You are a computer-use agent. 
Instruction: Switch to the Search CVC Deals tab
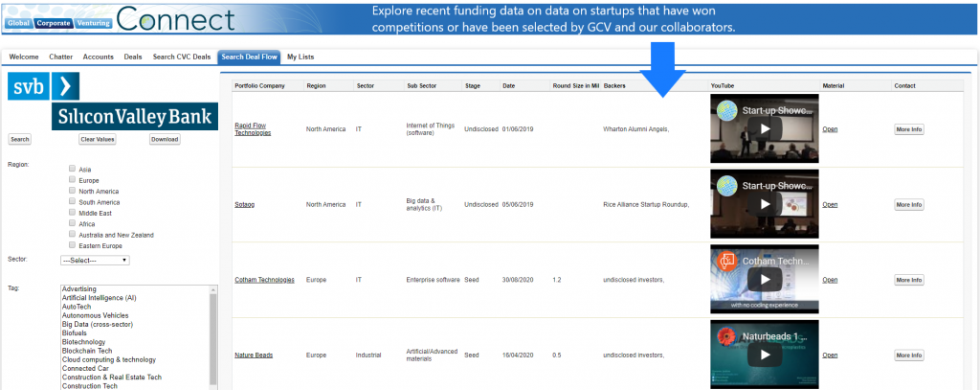click(183, 57)
